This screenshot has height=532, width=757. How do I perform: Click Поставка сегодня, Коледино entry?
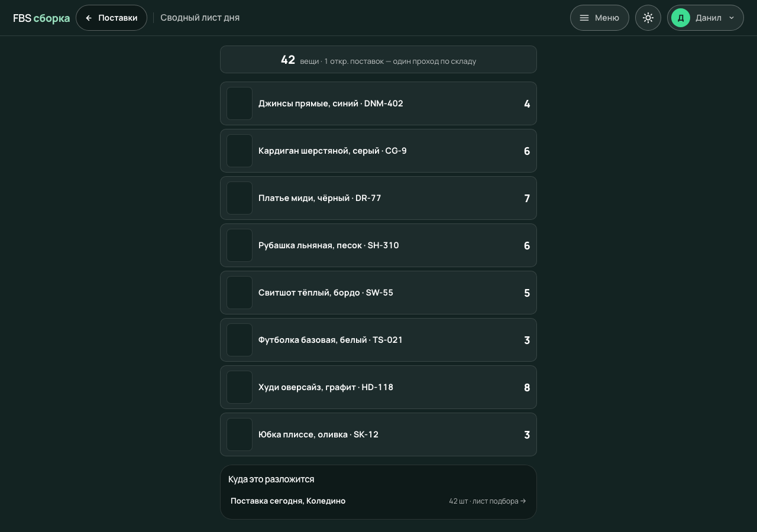378,501
